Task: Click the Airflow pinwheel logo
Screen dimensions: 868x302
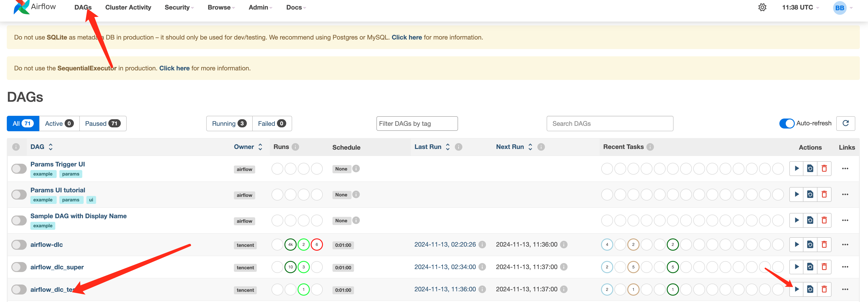Action: [21, 7]
